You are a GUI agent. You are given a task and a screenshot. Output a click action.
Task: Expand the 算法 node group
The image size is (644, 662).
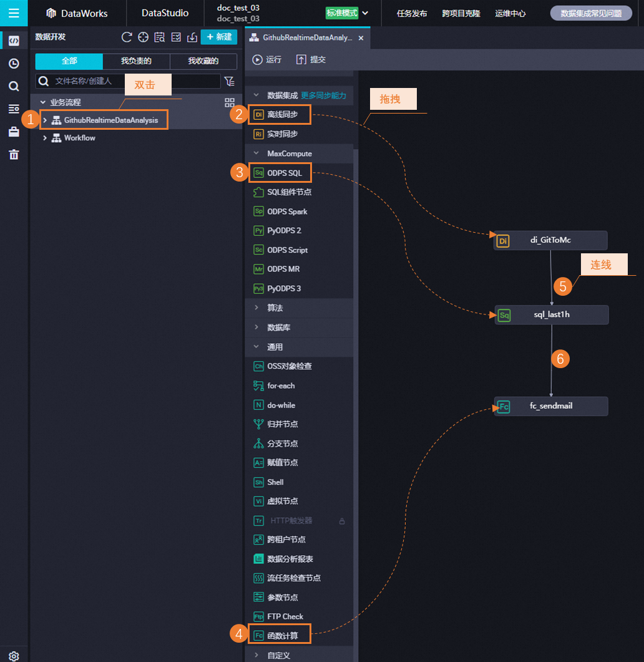point(256,308)
